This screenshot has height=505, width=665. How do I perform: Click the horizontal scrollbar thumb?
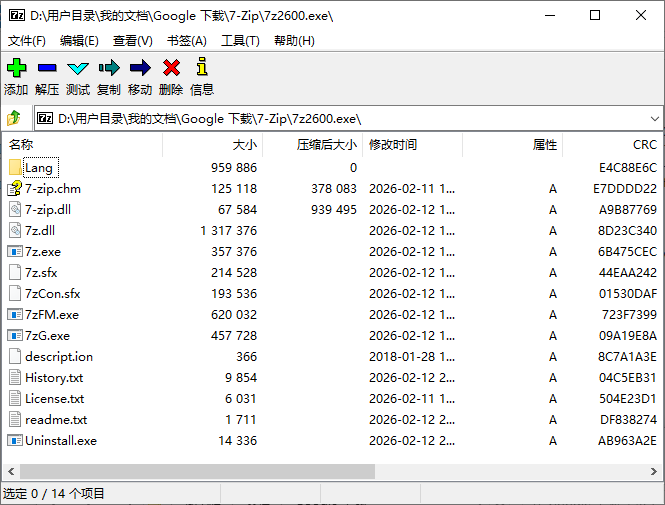tap(198, 472)
